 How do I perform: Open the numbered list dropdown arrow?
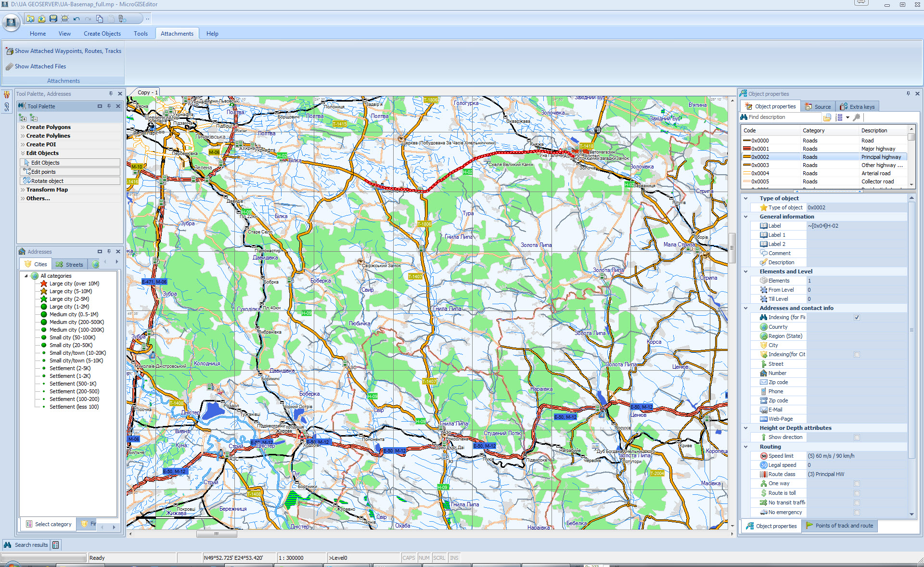point(847,117)
